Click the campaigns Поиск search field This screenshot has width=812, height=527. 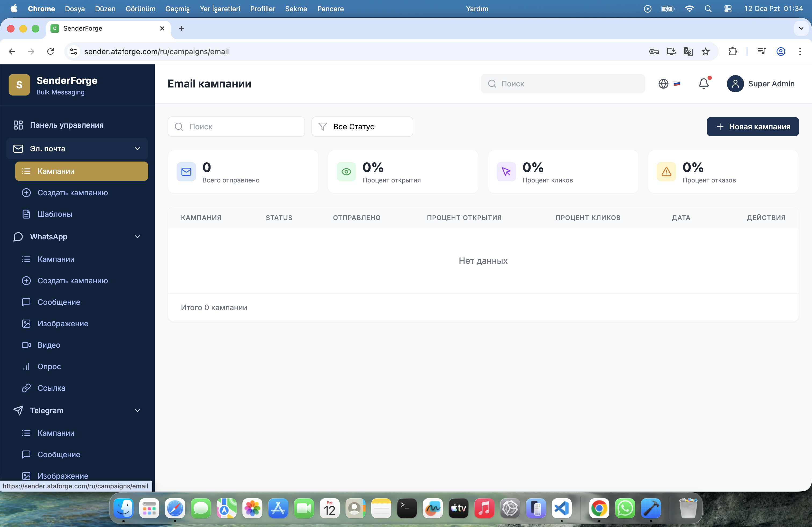click(236, 127)
